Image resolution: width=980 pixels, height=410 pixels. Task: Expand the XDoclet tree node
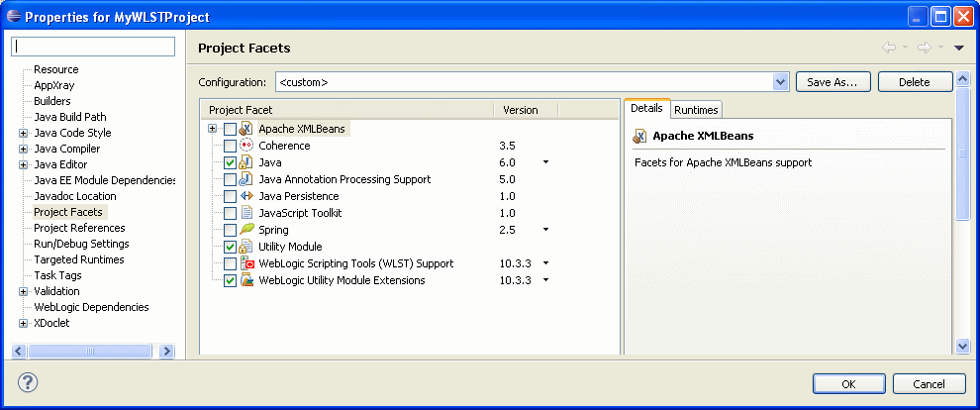pos(23,323)
